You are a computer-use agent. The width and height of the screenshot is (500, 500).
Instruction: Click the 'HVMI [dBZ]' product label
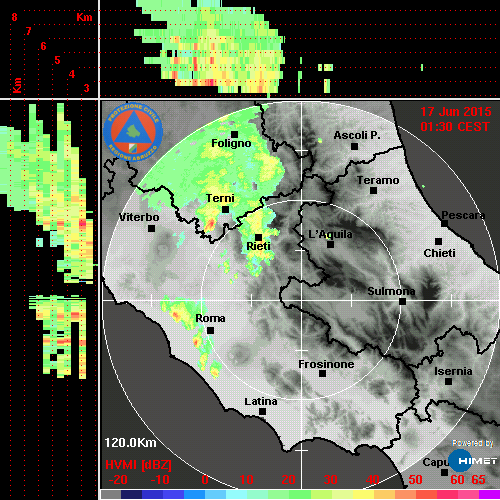[x=138, y=465]
